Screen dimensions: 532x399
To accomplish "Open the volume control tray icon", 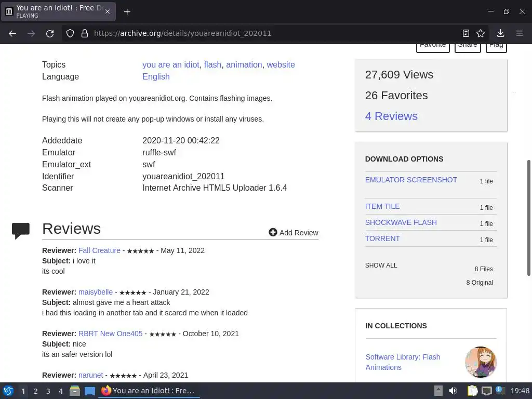I will click(453, 391).
